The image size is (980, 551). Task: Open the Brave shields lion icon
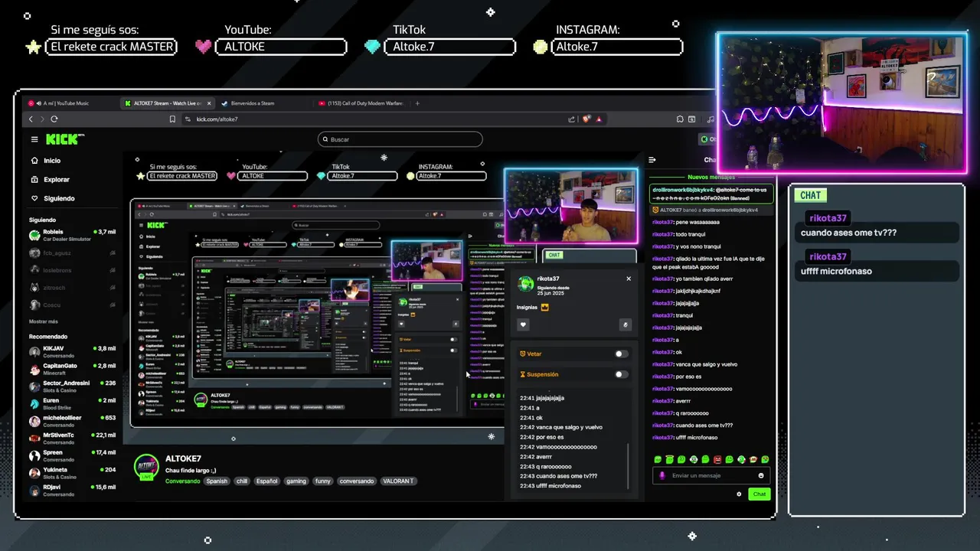coord(586,119)
